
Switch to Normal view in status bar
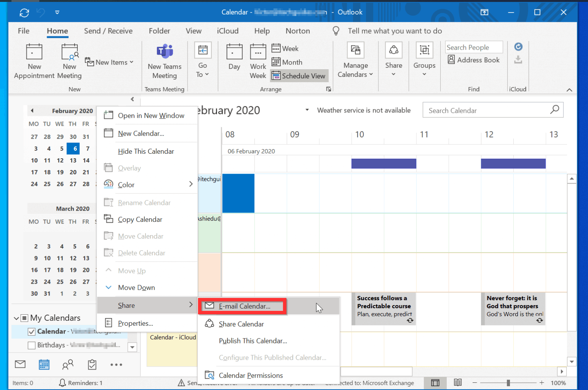435,383
